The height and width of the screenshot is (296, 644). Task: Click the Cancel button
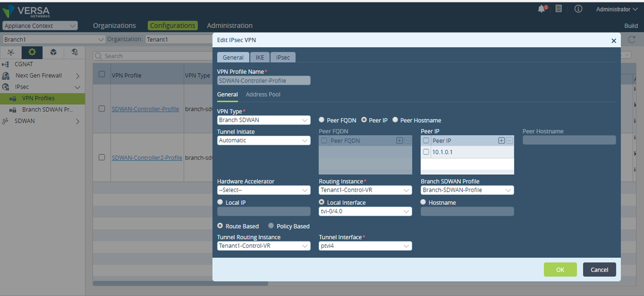(599, 269)
